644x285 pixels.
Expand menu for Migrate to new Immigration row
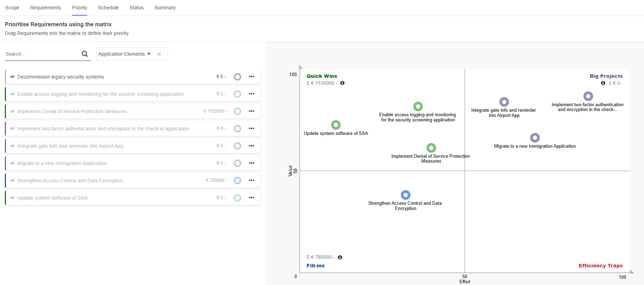click(x=251, y=163)
